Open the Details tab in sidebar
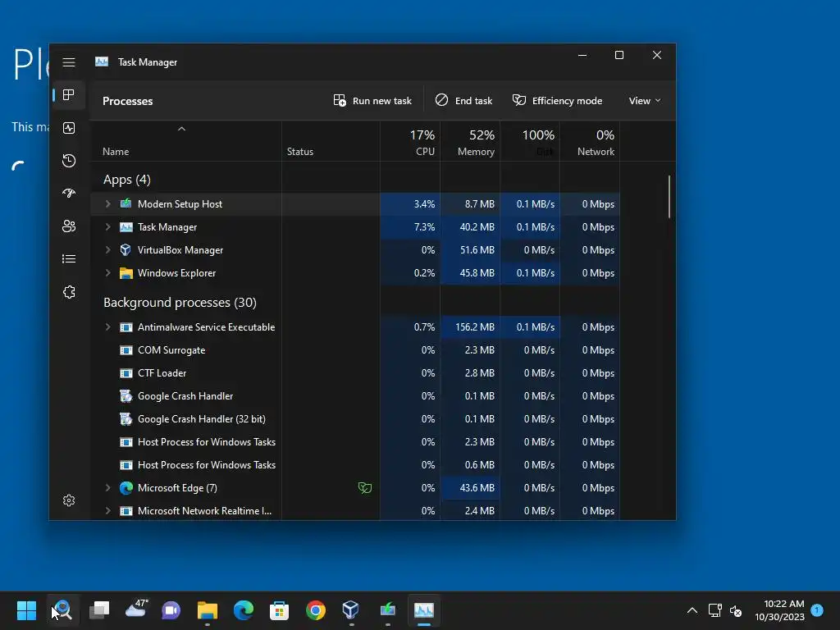Image resolution: width=840 pixels, height=630 pixels. point(69,259)
